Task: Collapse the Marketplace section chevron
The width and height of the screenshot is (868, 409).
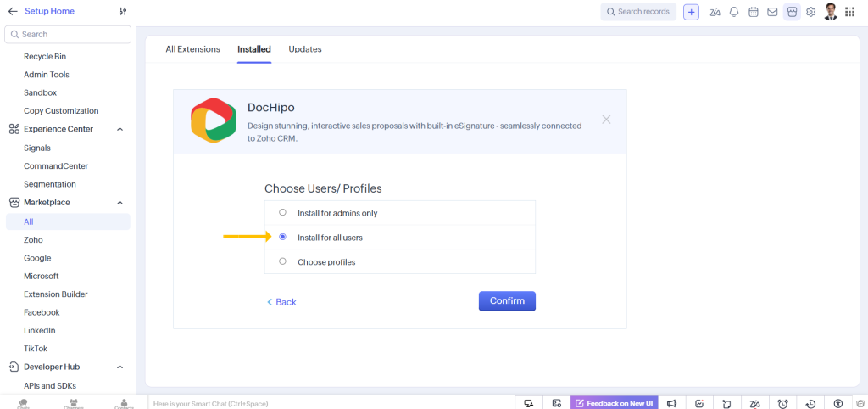Action: pos(120,203)
